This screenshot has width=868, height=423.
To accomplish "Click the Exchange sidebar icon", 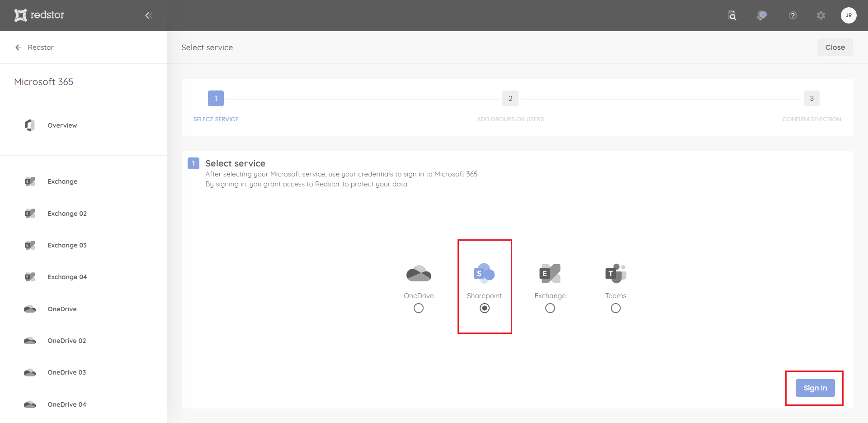I will (x=30, y=181).
